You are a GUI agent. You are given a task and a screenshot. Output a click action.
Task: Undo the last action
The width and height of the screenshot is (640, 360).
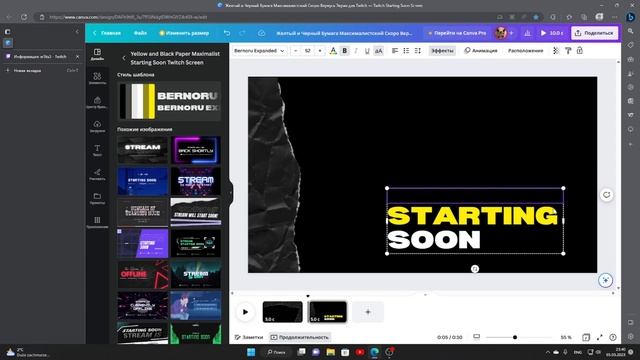[x=227, y=33]
